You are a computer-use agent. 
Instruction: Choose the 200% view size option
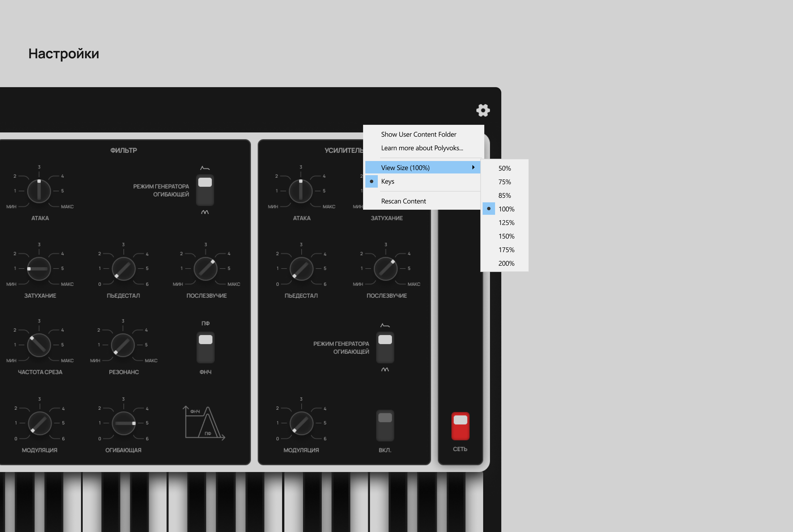[x=506, y=263]
